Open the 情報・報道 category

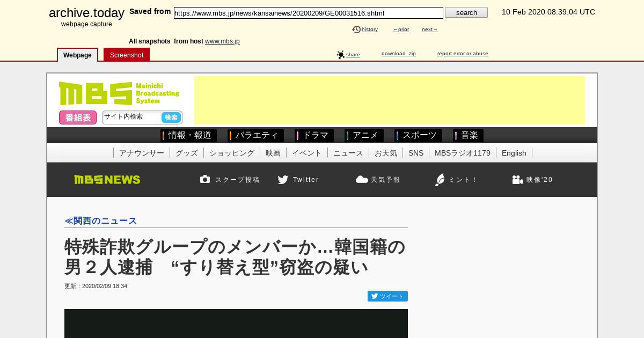(x=188, y=135)
